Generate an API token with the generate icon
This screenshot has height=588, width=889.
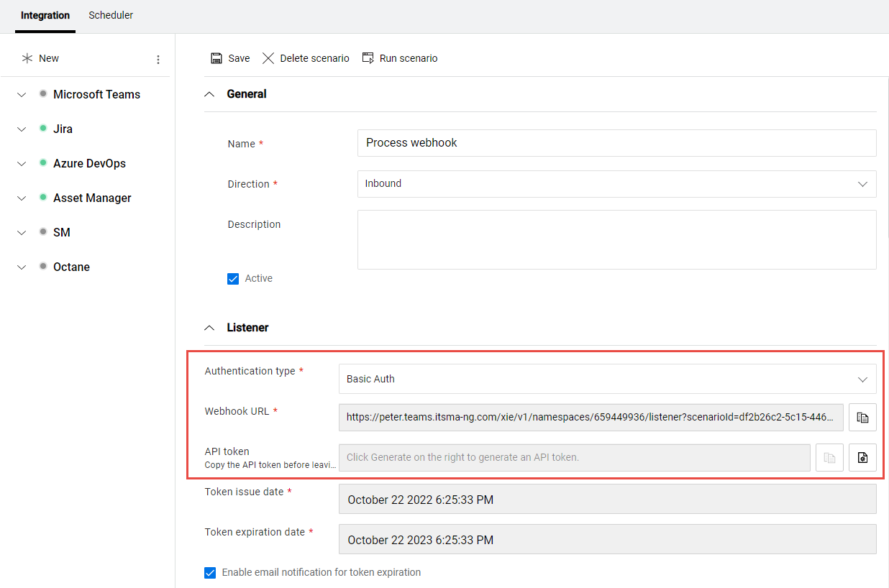[862, 457]
